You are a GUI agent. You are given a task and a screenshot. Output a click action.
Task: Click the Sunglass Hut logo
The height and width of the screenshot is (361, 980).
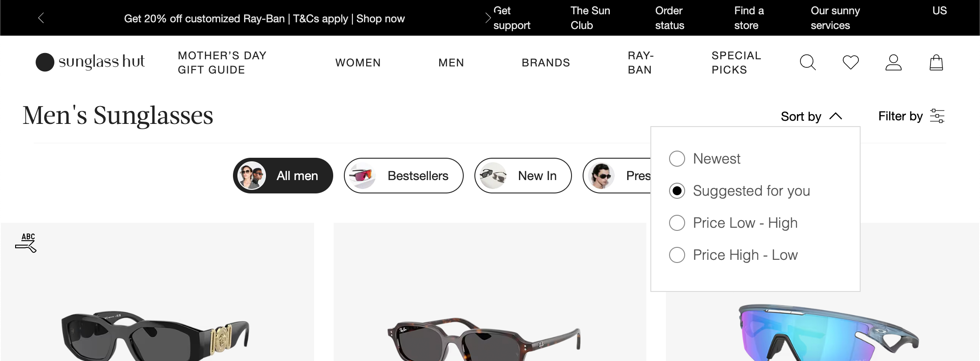tap(90, 62)
